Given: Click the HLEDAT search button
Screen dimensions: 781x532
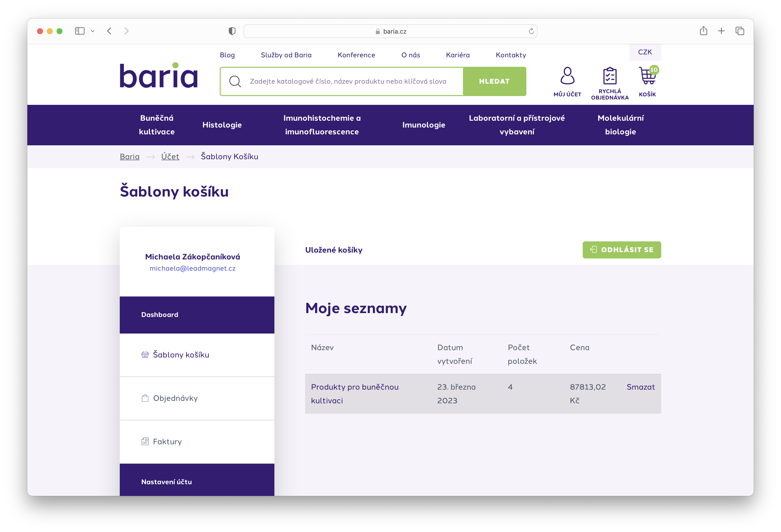Looking at the screenshot, I should coord(494,81).
